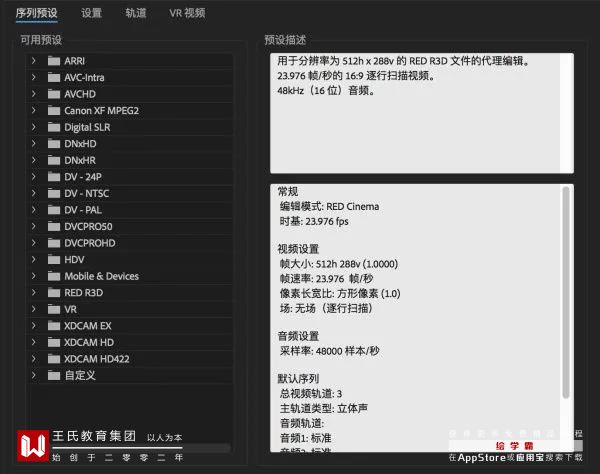Click the DVCPRO50 folder icon
The height and width of the screenshot is (474, 600).
(54, 226)
